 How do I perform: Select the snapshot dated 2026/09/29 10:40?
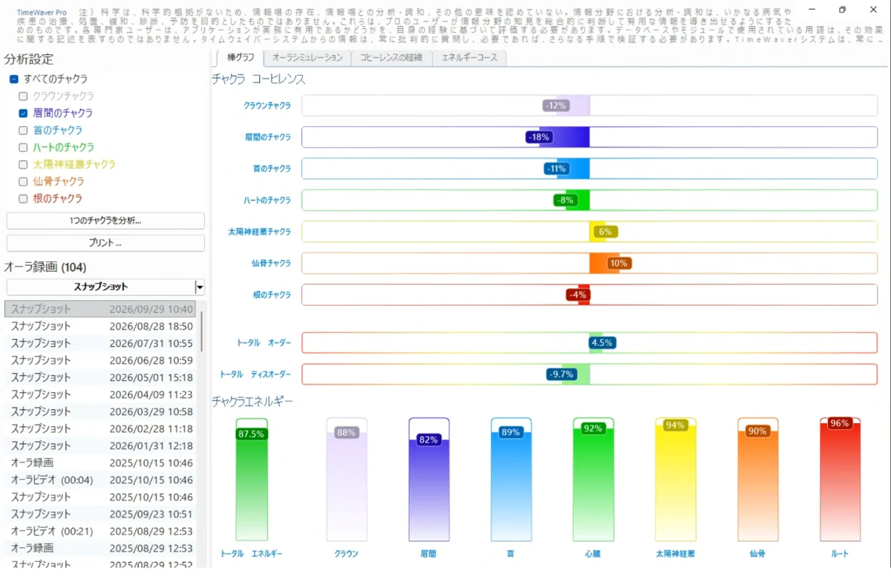[x=101, y=309]
